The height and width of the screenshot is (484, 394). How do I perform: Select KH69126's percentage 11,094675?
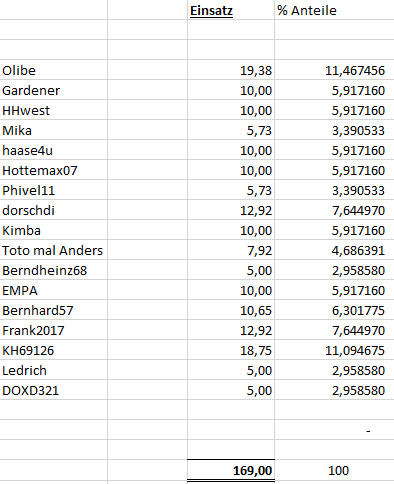pyautogui.click(x=334, y=350)
